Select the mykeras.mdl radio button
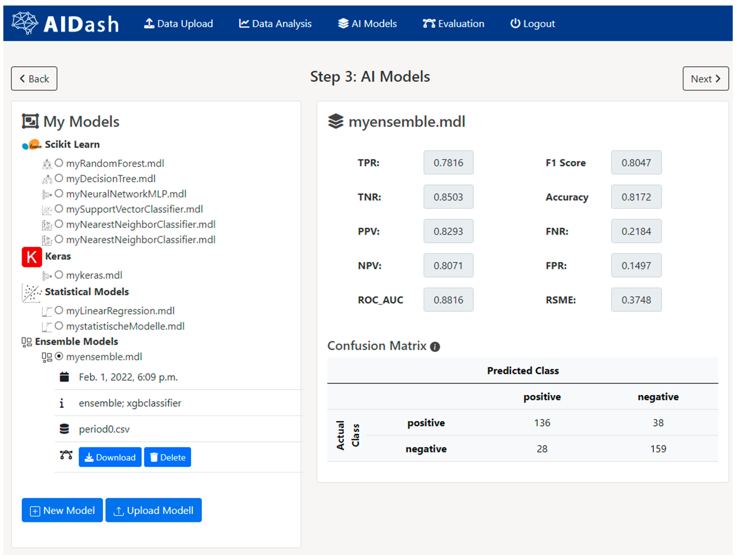 [x=59, y=275]
